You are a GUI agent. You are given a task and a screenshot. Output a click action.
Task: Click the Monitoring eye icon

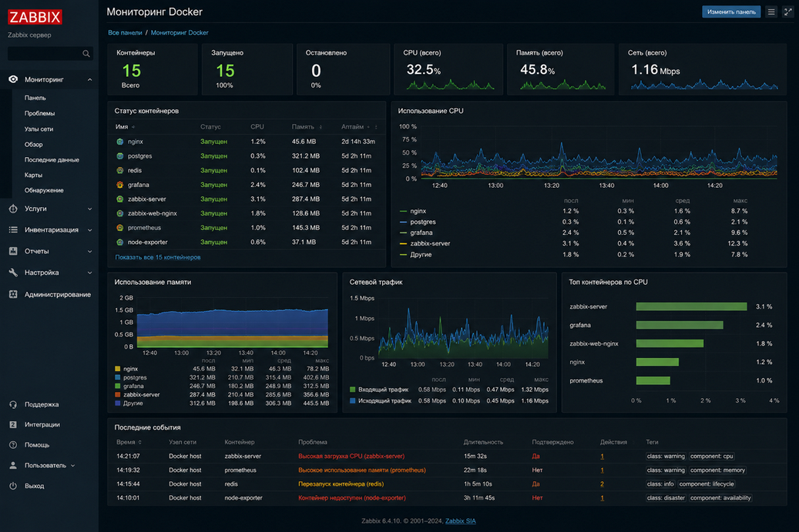(x=13, y=79)
